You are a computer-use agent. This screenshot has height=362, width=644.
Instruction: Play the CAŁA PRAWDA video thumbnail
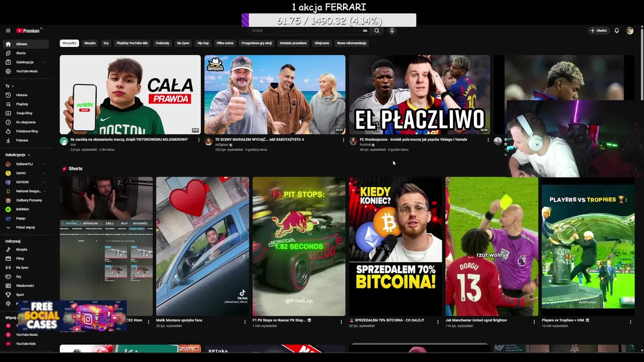click(130, 95)
